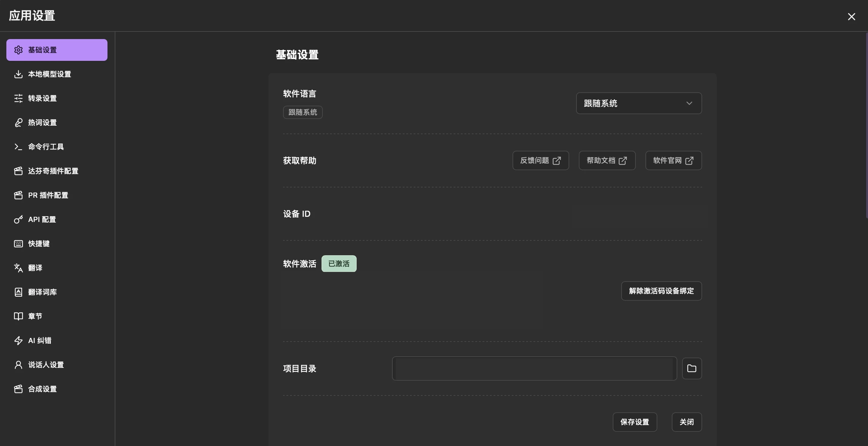Screen dimensions: 868x446
Task: Click 反馈问题 button
Action: point(541,160)
